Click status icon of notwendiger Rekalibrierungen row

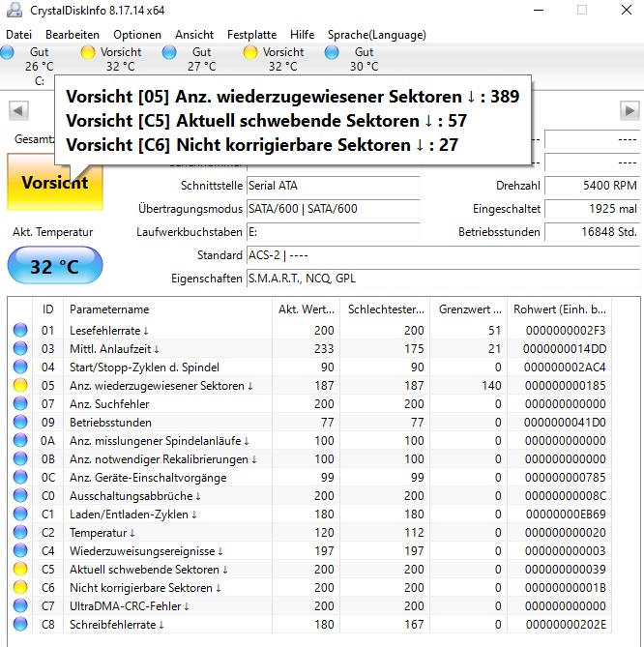click(20, 458)
